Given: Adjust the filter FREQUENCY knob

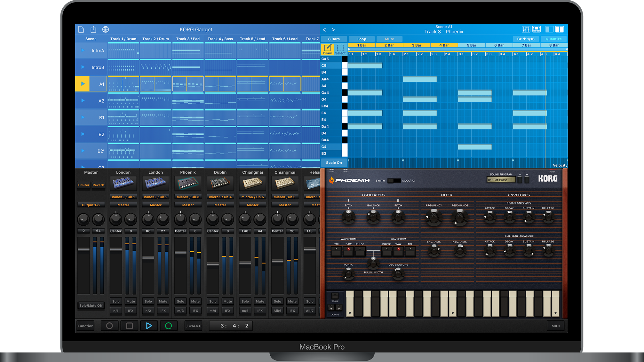Looking at the screenshot, I should [x=434, y=217].
